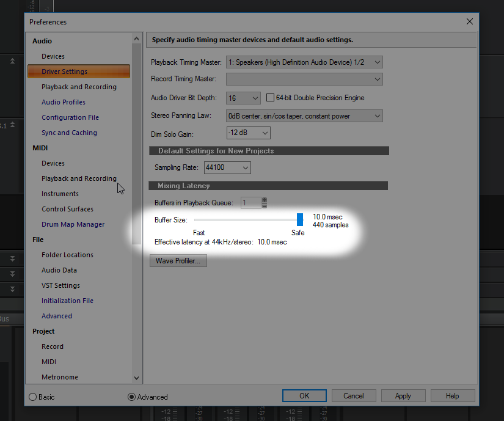This screenshot has height=421, width=504.
Task: Select Audio Profiles in the sidebar
Action: [x=64, y=102]
